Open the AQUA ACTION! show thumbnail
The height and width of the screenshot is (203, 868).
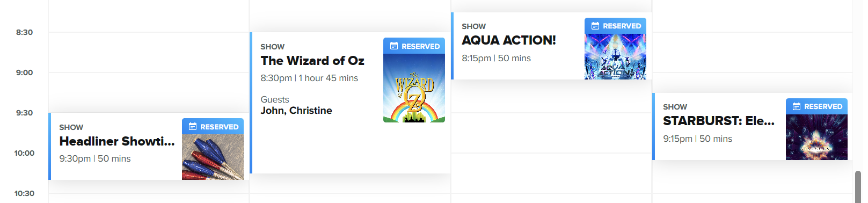tap(615, 56)
